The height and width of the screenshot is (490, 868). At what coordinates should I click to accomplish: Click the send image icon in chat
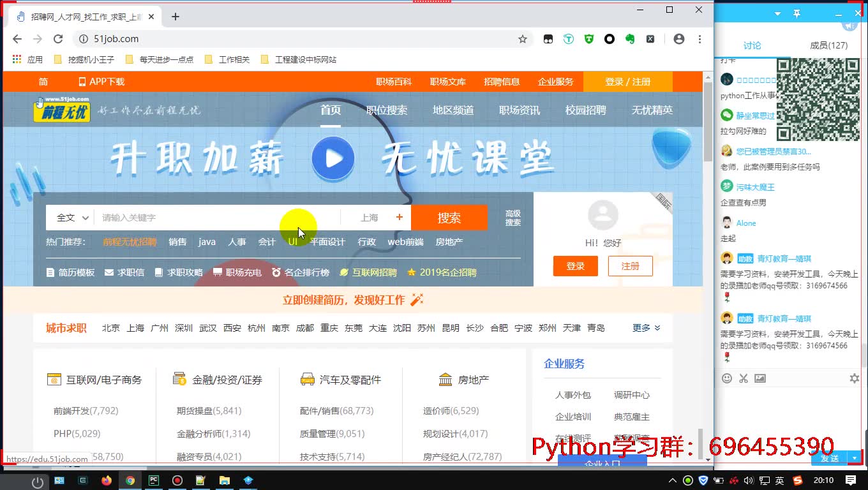point(760,378)
